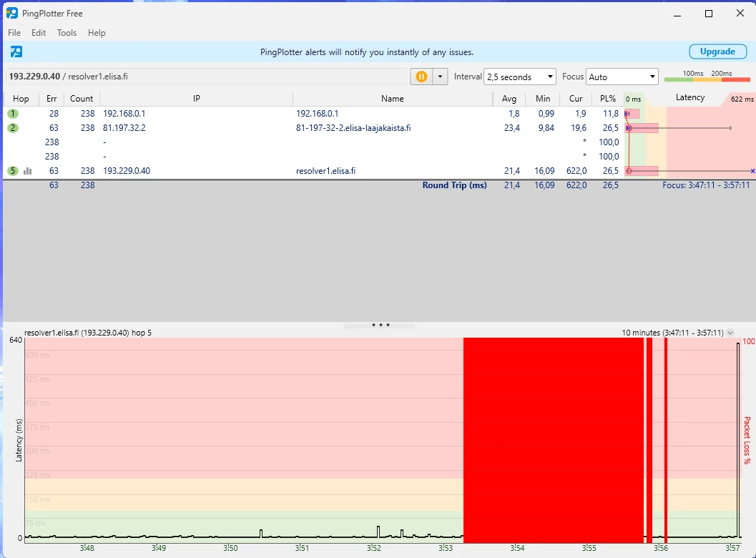Click the three-dot panel splitter handle

click(x=381, y=325)
